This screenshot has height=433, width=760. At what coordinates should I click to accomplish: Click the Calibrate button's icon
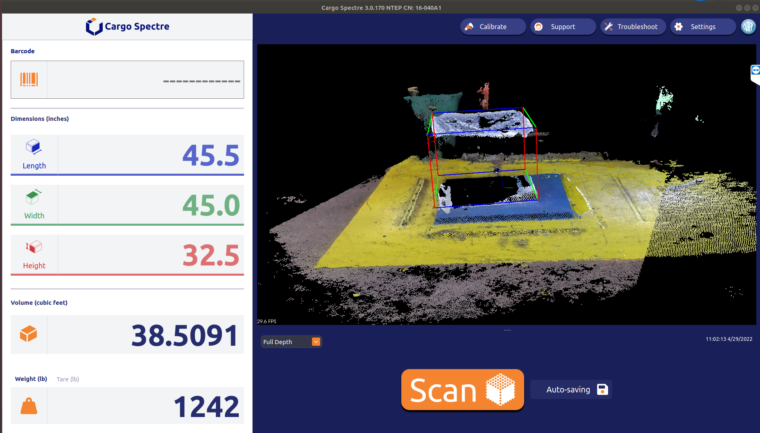pyautogui.click(x=469, y=27)
